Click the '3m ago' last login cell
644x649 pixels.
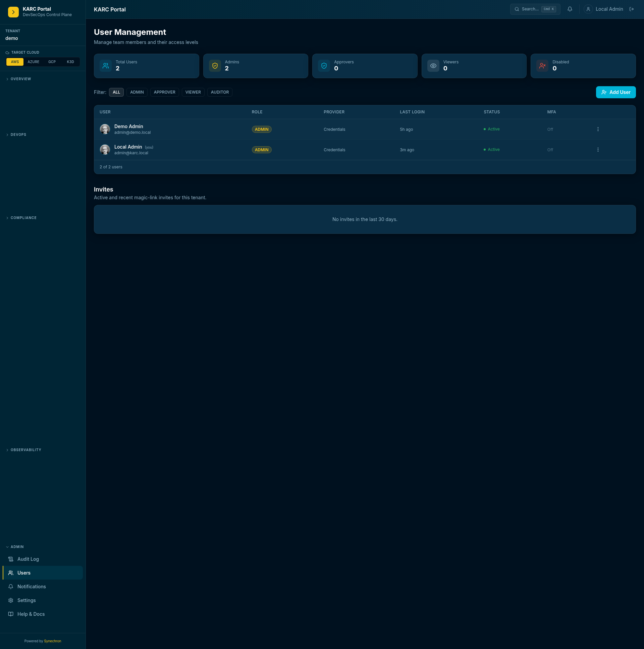tap(407, 150)
